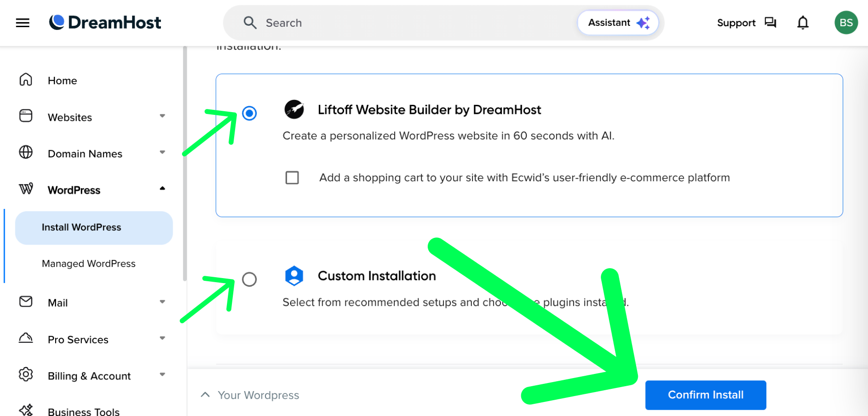
Task: Expand the Your Wordpress summary panel
Action: click(205, 395)
